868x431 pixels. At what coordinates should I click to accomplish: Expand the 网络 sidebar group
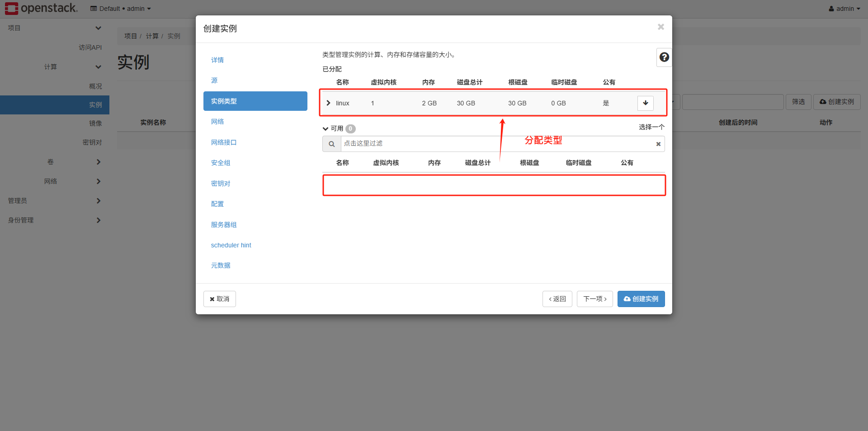(x=54, y=181)
